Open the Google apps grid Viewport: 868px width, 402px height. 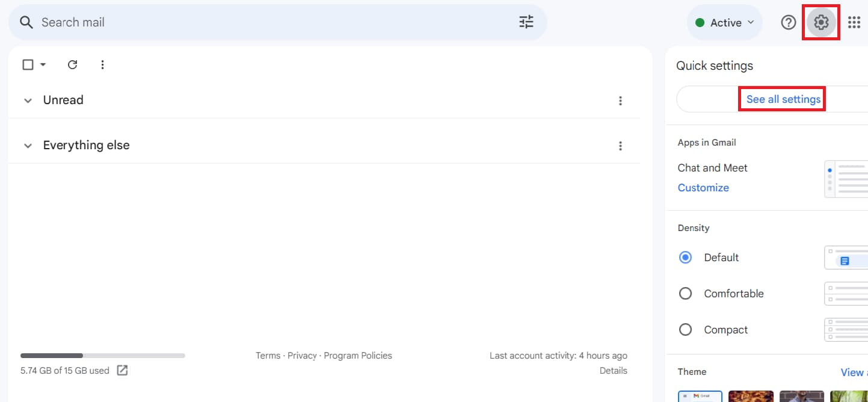click(854, 22)
